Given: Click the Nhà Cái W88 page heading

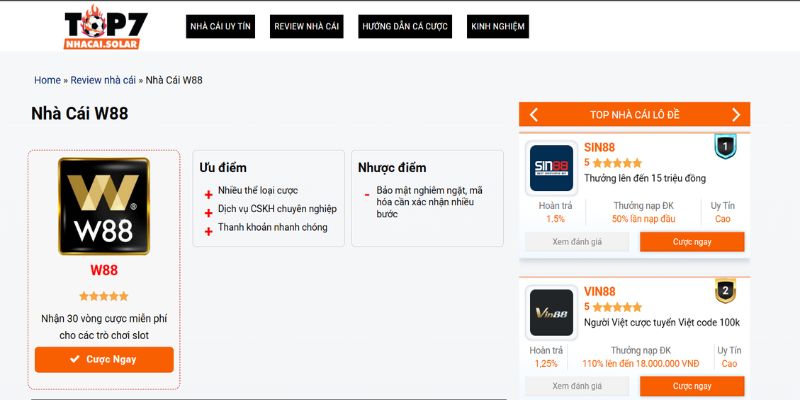Looking at the screenshot, I should coord(80,113).
